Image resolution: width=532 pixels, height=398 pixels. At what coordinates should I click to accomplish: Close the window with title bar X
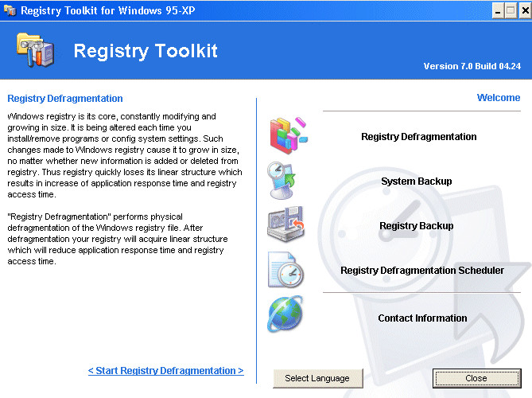click(x=525, y=11)
